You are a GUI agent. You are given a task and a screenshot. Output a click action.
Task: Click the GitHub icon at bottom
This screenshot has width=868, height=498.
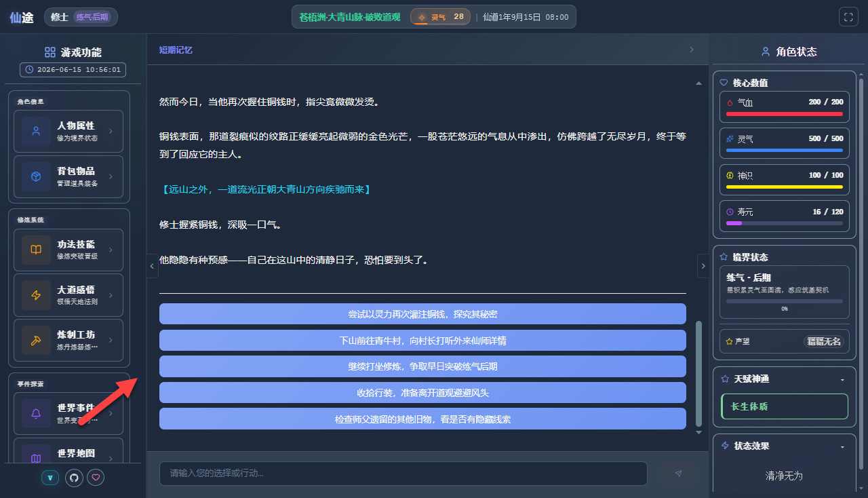[x=74, y=478]
